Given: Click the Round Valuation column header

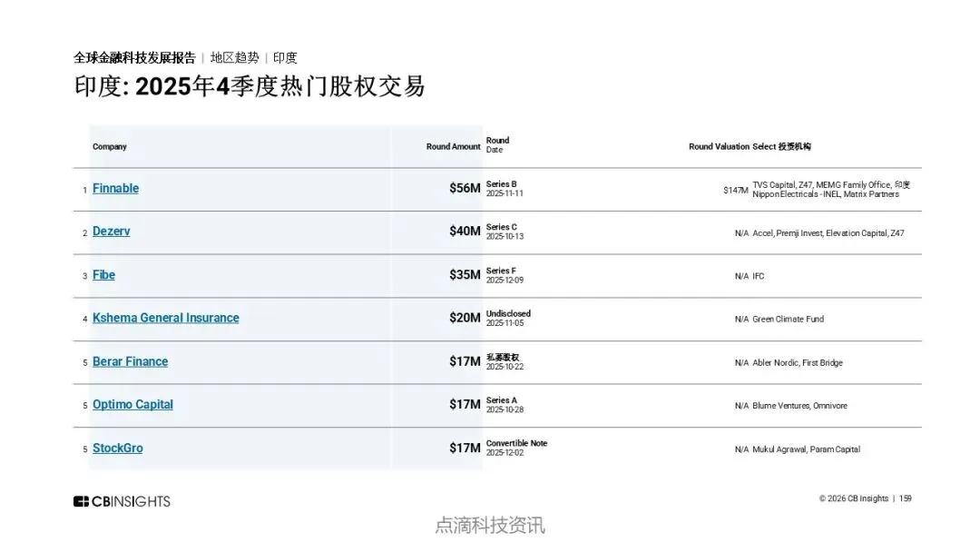Looking at the screenshot, I should click(719, 147).
